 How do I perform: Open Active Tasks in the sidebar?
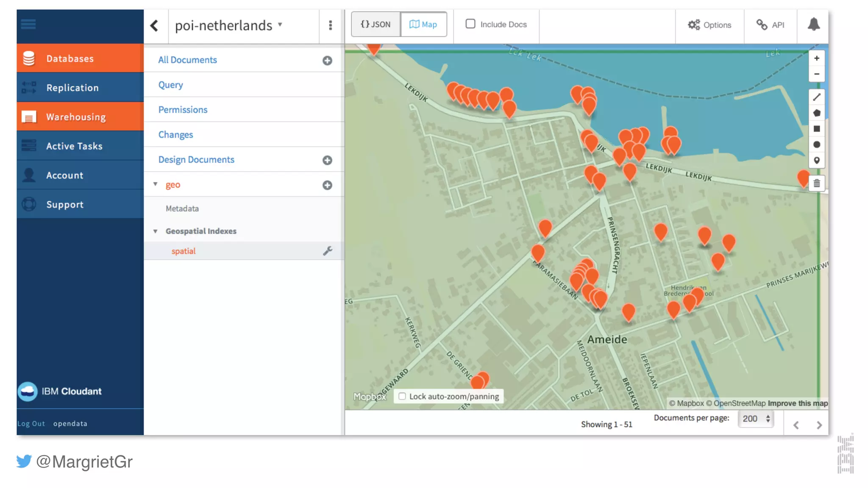(80, 146)
